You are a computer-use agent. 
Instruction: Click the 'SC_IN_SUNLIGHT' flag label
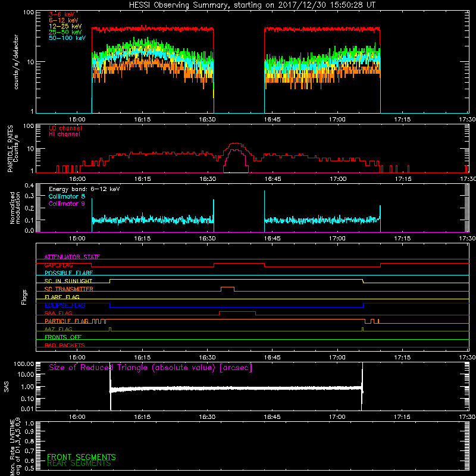pos(68,281)
